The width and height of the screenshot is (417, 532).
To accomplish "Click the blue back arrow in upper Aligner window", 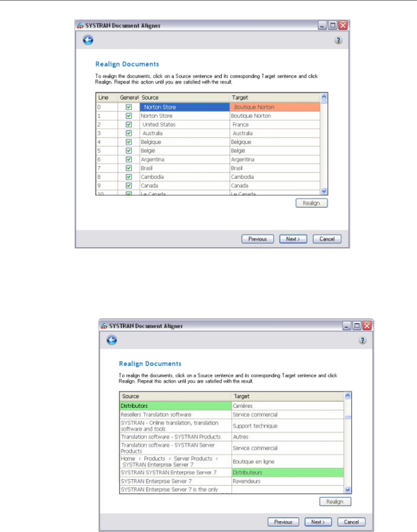I will (88, 40).
